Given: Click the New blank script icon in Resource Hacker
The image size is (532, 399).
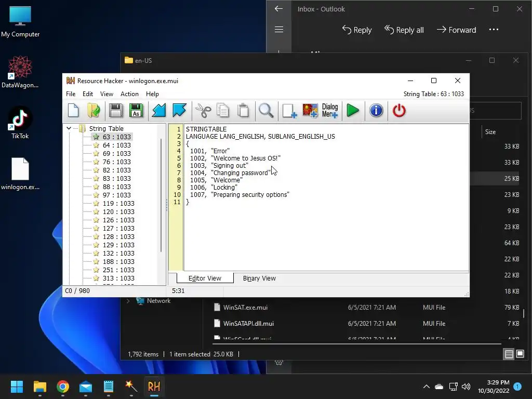Looking at the screenshot, I should [x=73, y=111].
